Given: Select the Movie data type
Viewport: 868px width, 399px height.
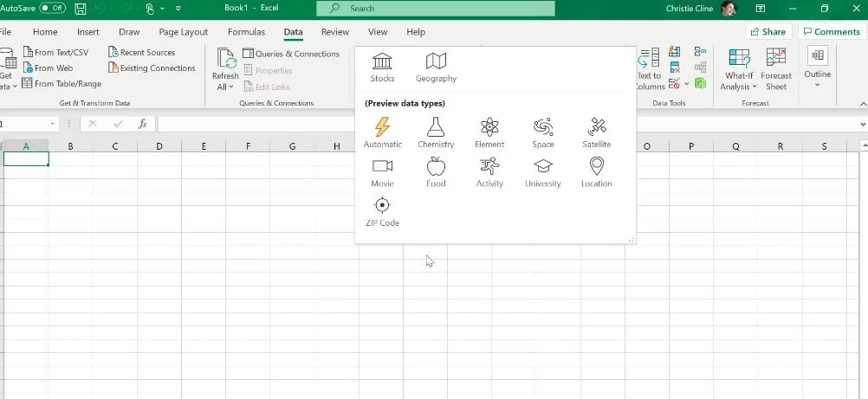Looking at the screenshot, I should tap(382, 171).
